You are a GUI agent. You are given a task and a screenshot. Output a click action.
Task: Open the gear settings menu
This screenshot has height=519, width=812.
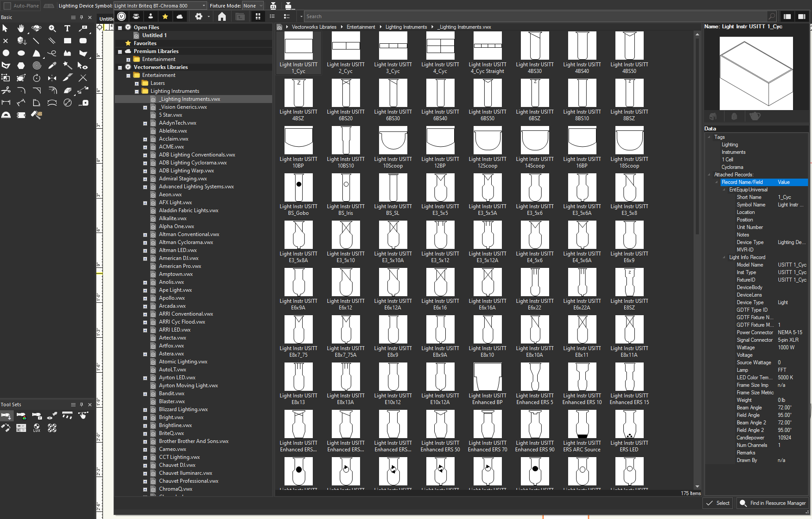pos(199,16)
